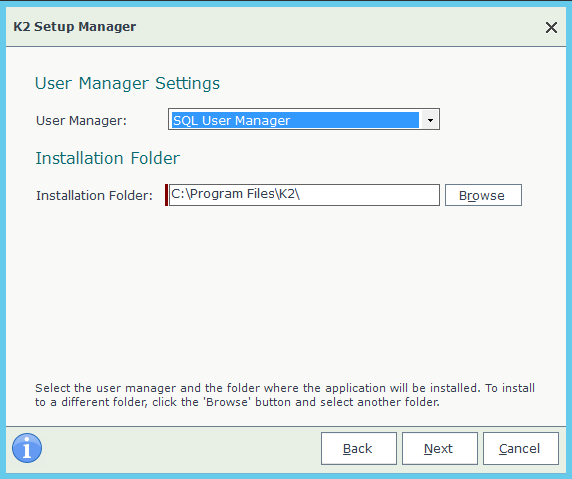This screenshot has width=572, height=479.
Task: Proceed with the Next button
Action: tap(440, 448)
